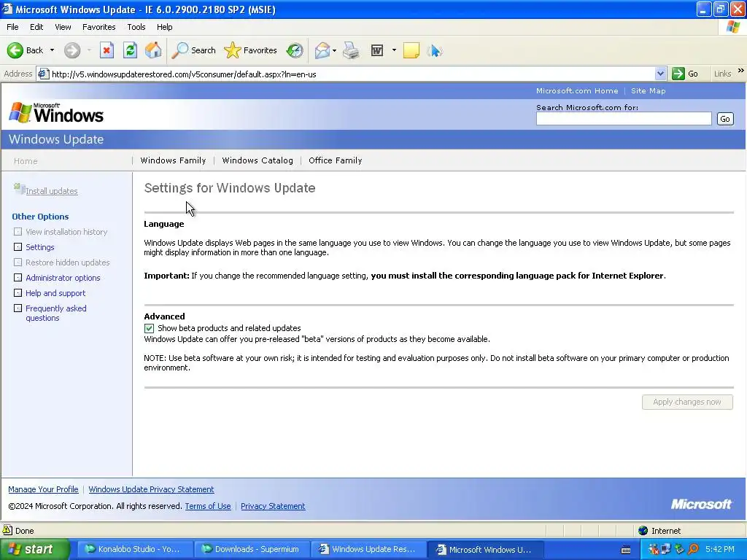Switch to Downloads - Supermium taskbar window

251,550
